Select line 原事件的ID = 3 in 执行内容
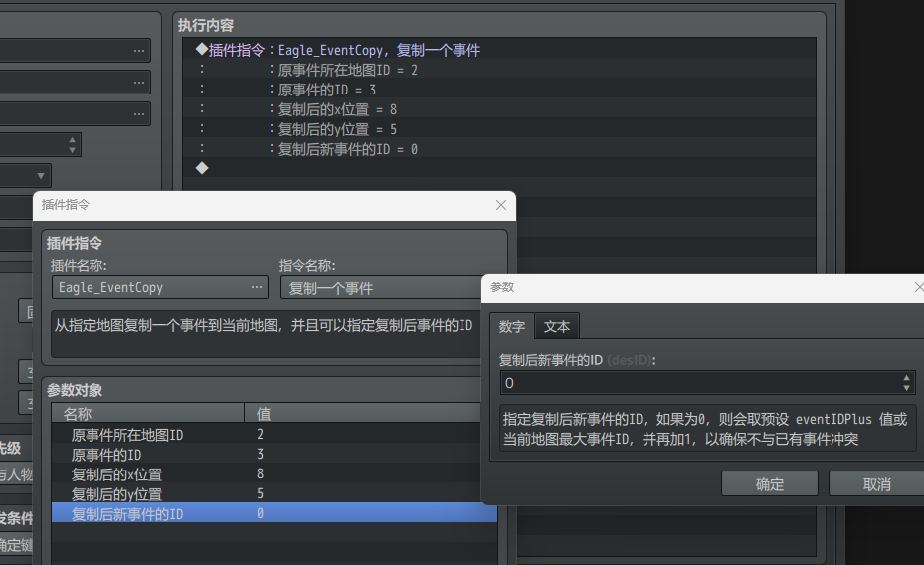This screenshot has height=565, width=924. click(499, 90)
